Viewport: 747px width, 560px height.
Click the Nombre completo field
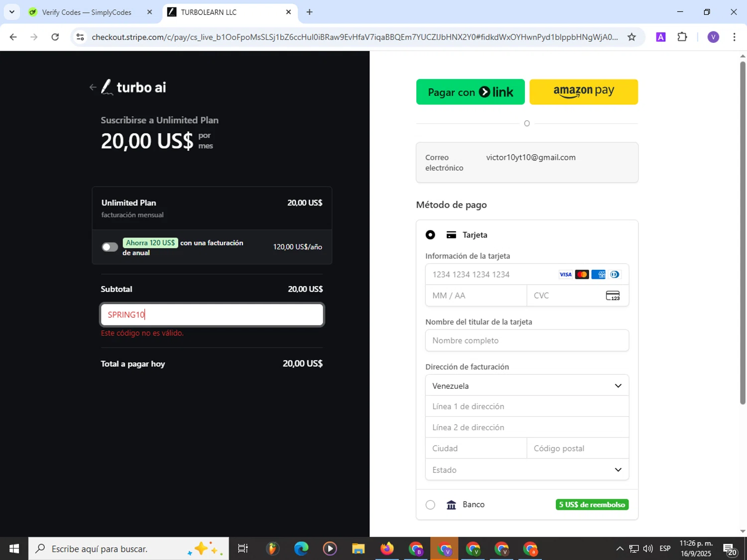click(527, 340)
